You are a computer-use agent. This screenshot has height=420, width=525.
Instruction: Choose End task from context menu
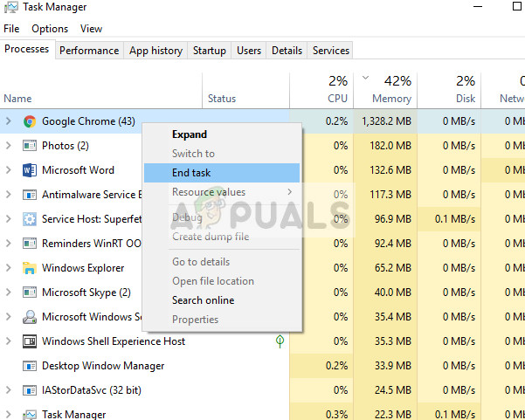[x=191, y=173]
